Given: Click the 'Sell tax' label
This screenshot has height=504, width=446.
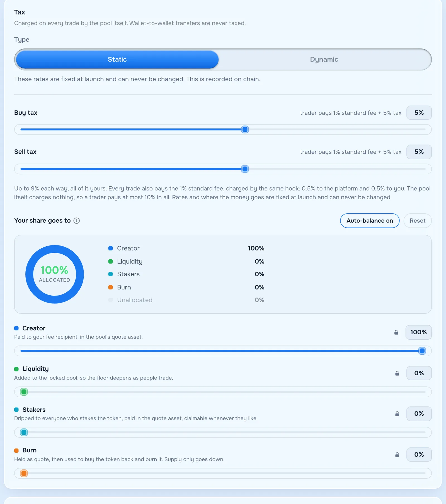Looking at the screenshot, I should pos(25,152).
